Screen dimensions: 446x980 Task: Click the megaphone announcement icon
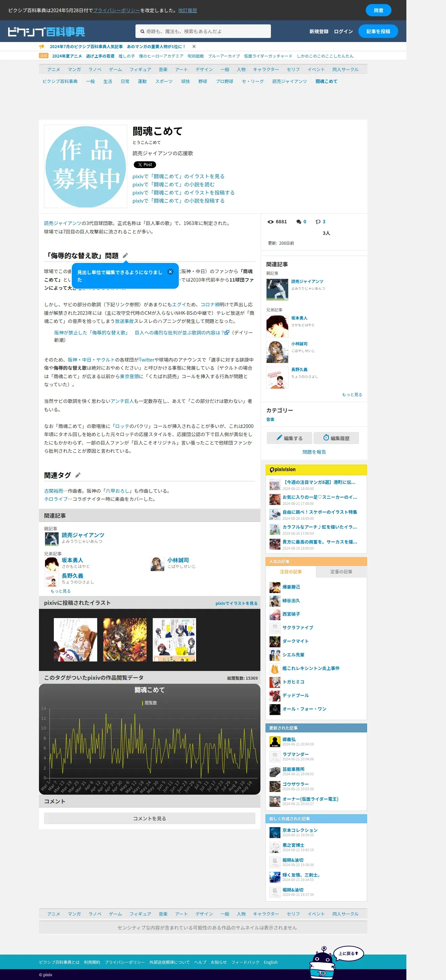pos(42,46)
